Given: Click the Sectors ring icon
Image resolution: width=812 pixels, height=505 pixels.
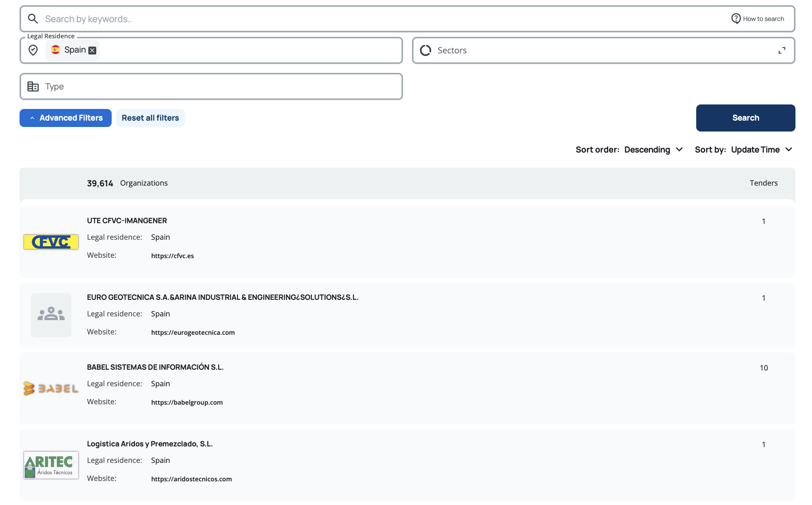Looking at the screenshot, I should [425, 50].
